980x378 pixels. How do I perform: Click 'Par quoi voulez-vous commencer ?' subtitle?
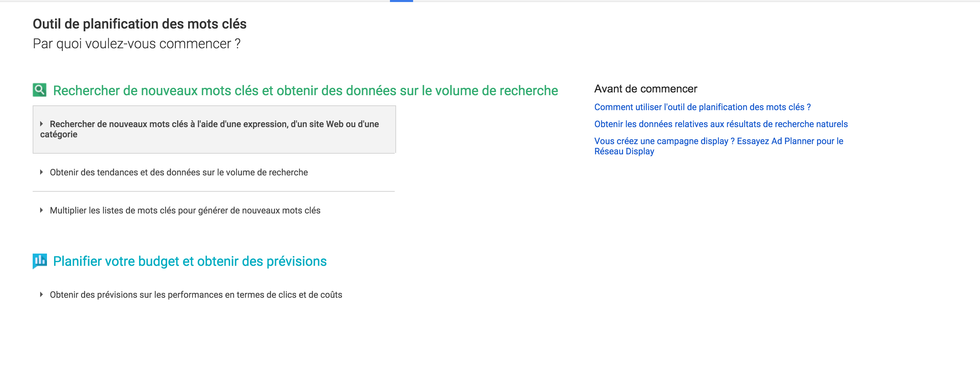coord(136,44)
